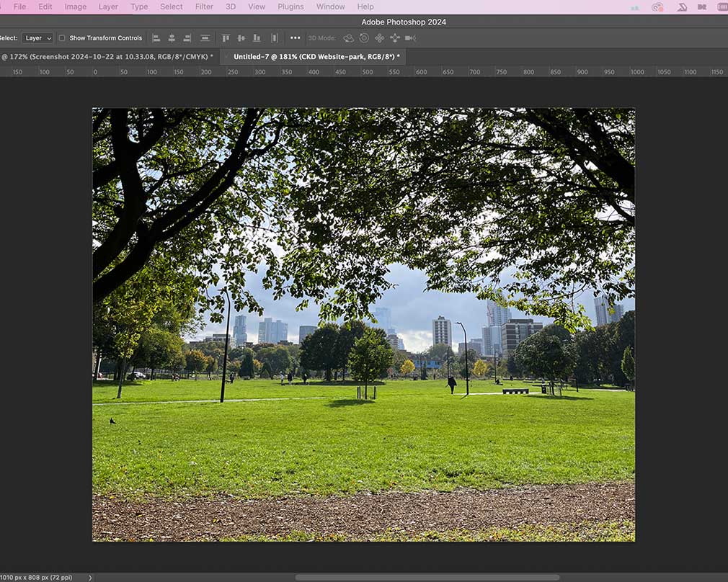This screenshot has width=728, height=582.
Task: Open more align options (three dots)
Action: coord(295,38)
